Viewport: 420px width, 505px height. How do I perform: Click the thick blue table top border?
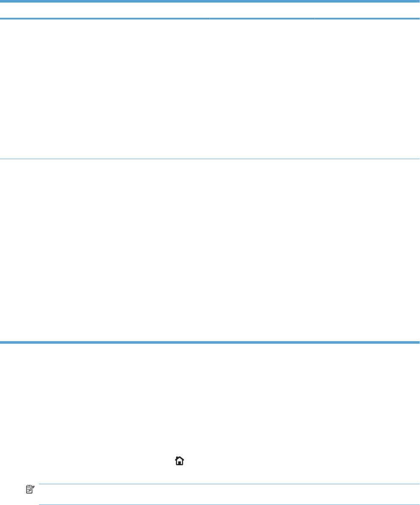[210, 1]
